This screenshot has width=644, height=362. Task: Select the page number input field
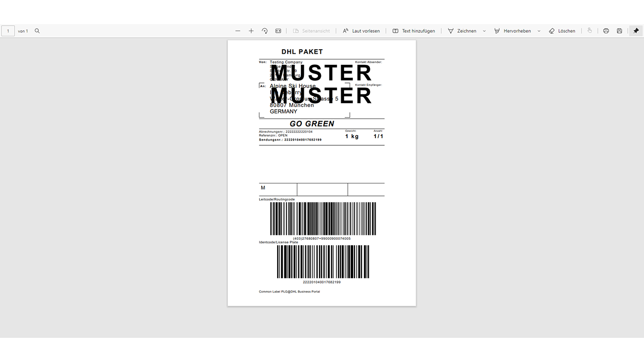point(8,31)
